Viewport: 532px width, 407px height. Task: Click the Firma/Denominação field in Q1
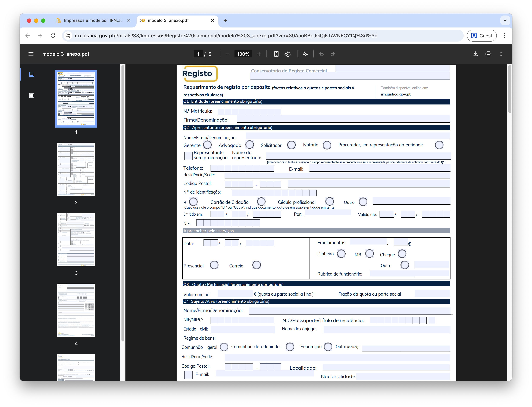[343, 119]
